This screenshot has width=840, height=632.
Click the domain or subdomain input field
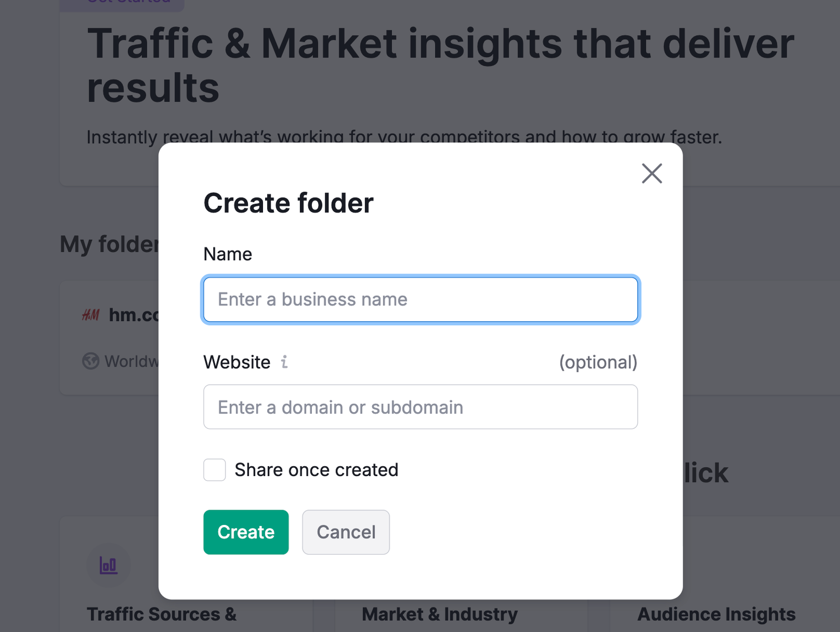(420, 407)
